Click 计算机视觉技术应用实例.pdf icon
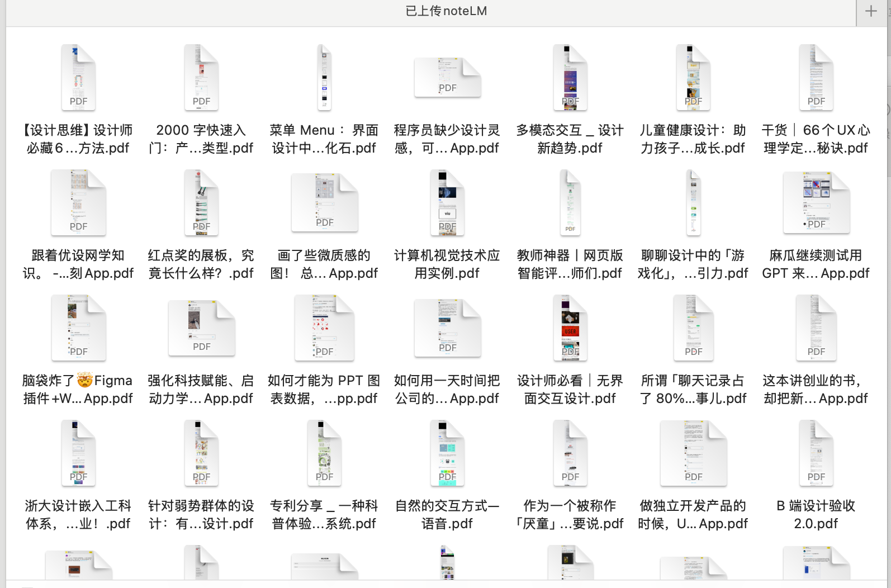The image size is (891, 588). 447,202
